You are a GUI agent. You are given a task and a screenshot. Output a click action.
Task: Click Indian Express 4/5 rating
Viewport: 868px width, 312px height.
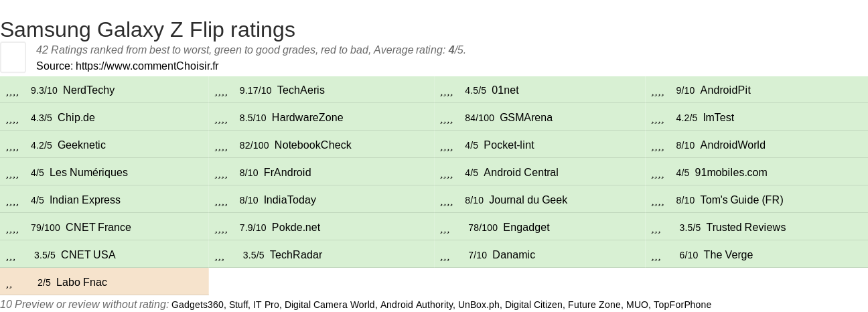coord(104,200)
